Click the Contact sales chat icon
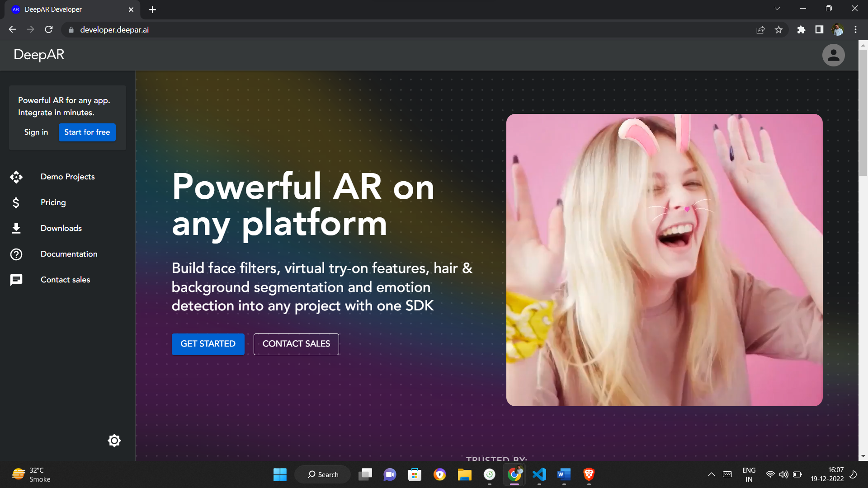Image resolution: width=868 pixels, height=488 pixels. [x=16, y=280]
